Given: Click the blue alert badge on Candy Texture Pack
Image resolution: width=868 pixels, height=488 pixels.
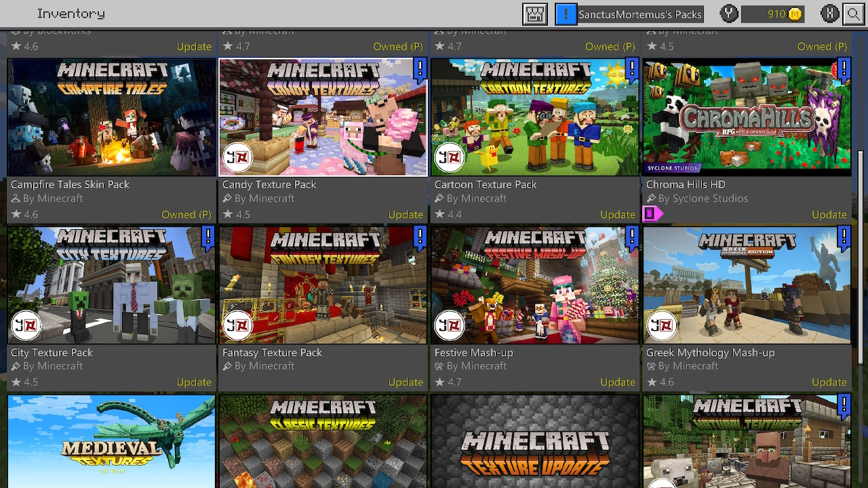Looking at the screenshot, I should (420, 69).
